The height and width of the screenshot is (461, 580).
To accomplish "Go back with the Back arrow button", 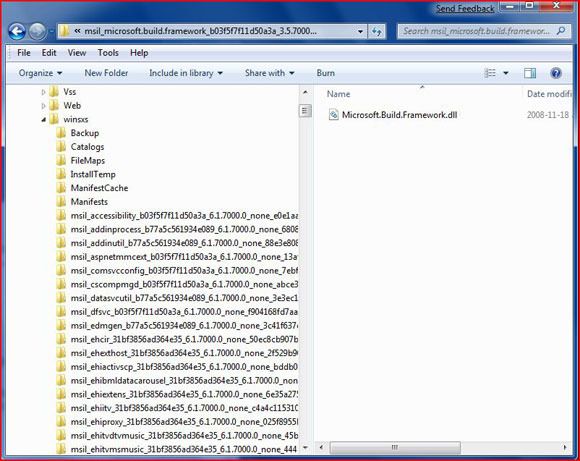I will 17,31.
